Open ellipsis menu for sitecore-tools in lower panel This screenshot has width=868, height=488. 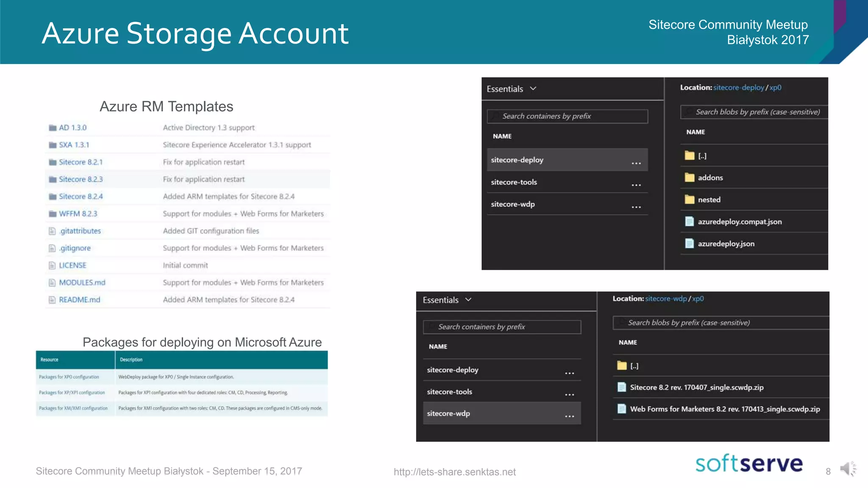570,395
